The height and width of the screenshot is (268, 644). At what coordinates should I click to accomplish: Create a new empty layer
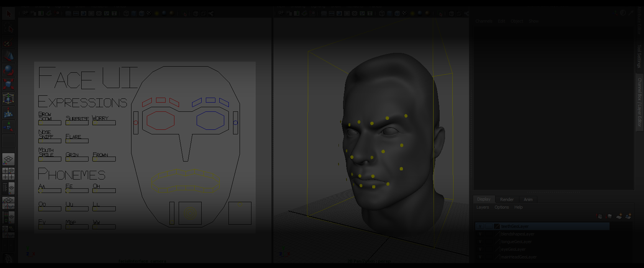pos(619,216)
